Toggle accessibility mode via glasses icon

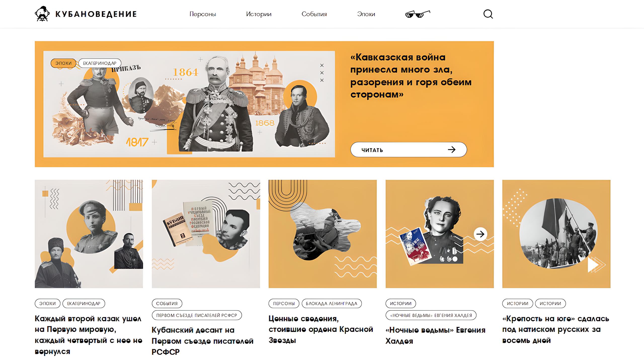click(418, 14)
